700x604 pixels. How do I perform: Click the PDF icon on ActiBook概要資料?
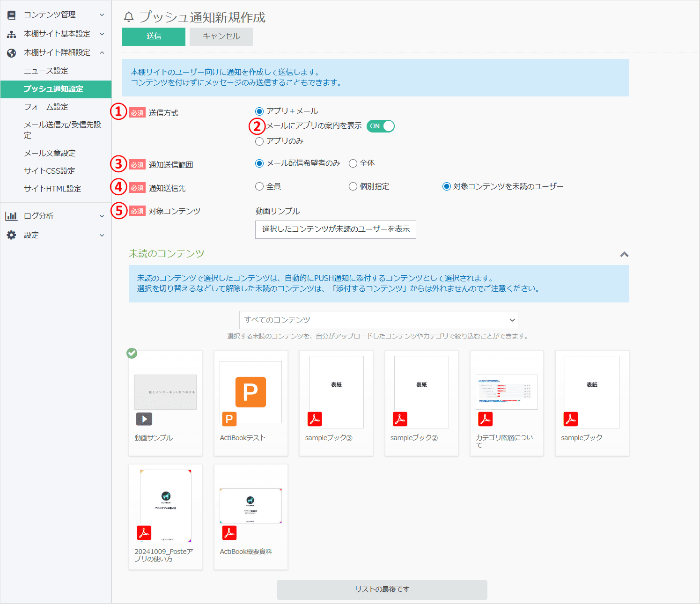(x=229, y=533)
